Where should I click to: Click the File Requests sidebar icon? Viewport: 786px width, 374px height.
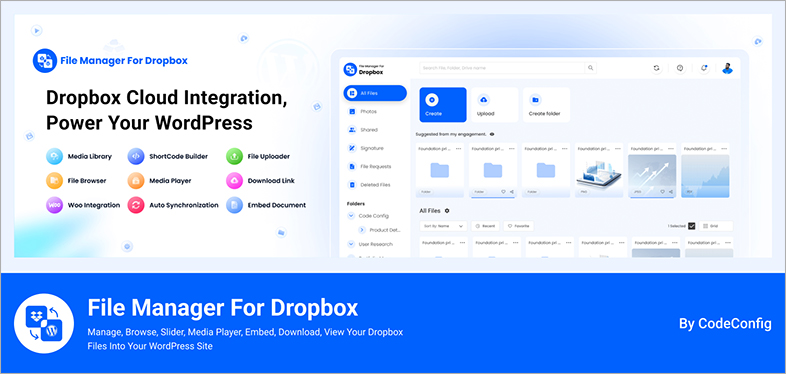(x=351, y=166)
